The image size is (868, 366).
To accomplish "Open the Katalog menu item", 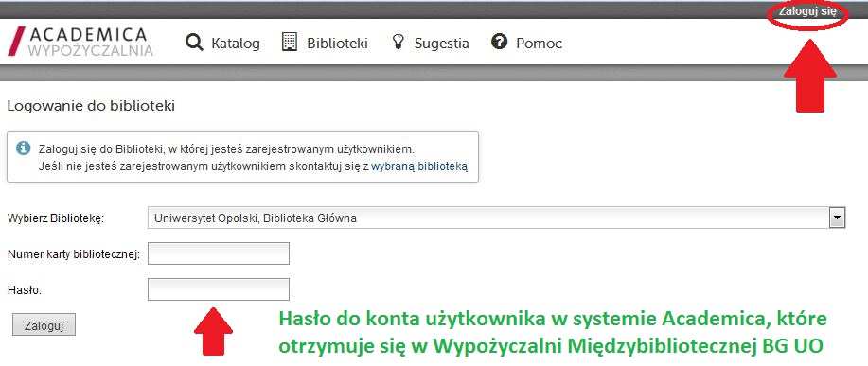I will [x=236, y=44].
